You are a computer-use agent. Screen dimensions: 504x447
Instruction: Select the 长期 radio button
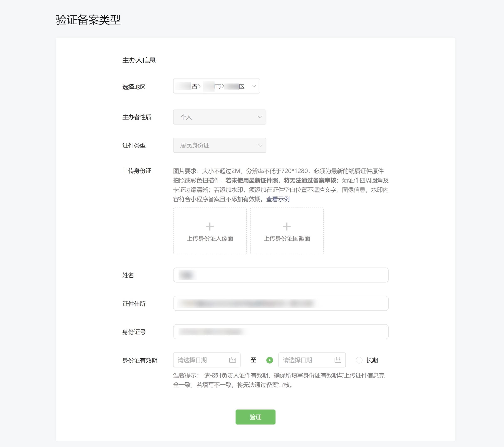(x=359, y=360)
